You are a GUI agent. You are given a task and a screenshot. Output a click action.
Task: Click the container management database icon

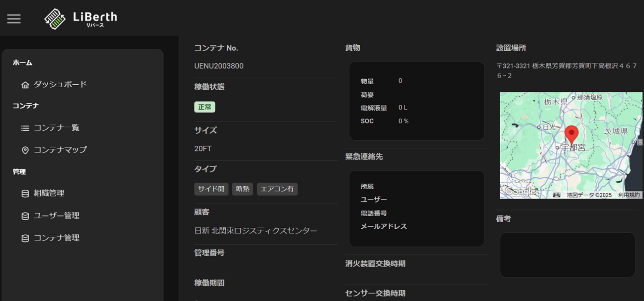[25, 238]
